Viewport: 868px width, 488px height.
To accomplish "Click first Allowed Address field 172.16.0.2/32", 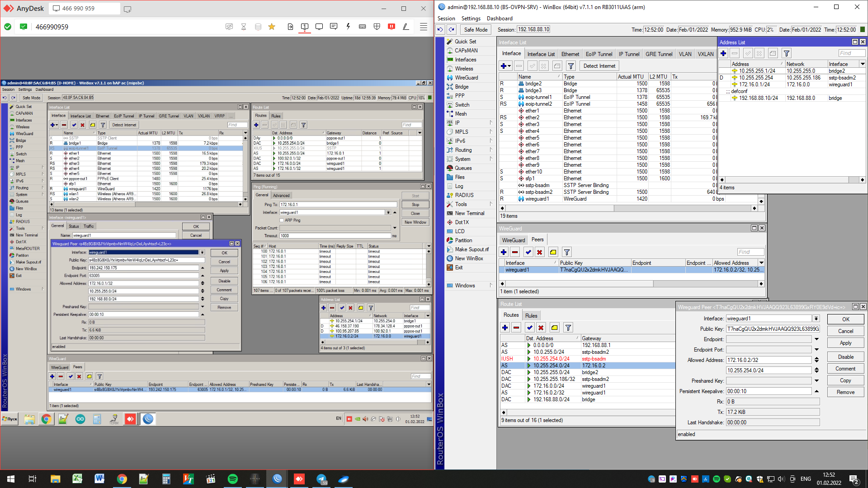I will pyautogui.click(x=769, y=360).
